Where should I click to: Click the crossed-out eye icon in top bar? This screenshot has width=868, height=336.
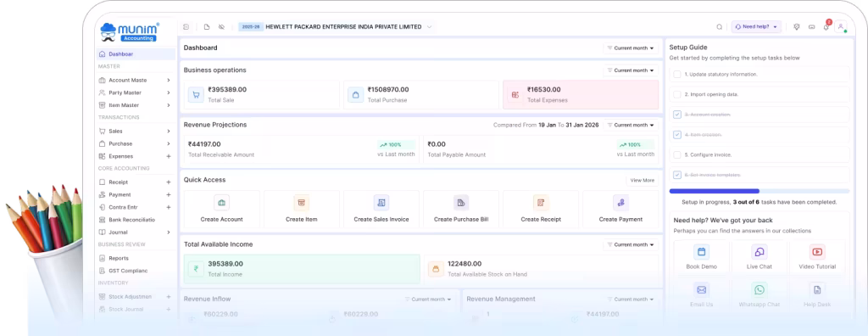point(221,26)
